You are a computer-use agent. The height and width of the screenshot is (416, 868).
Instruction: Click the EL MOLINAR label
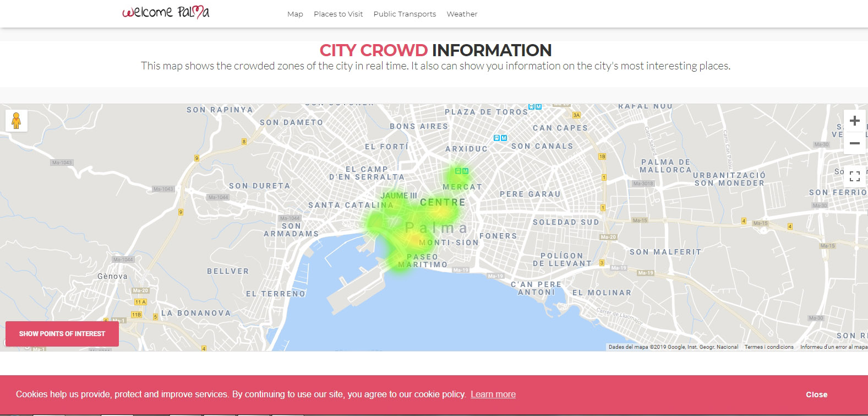pyautogui.click(x=602, y=293)
